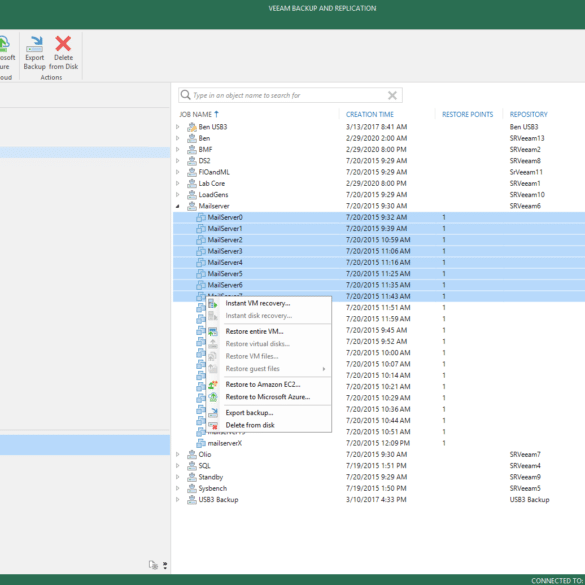The width and height of the screenshot is (585, 585).
Task: Click the Sysbench job icon
Action: click(x=192, y=488)
